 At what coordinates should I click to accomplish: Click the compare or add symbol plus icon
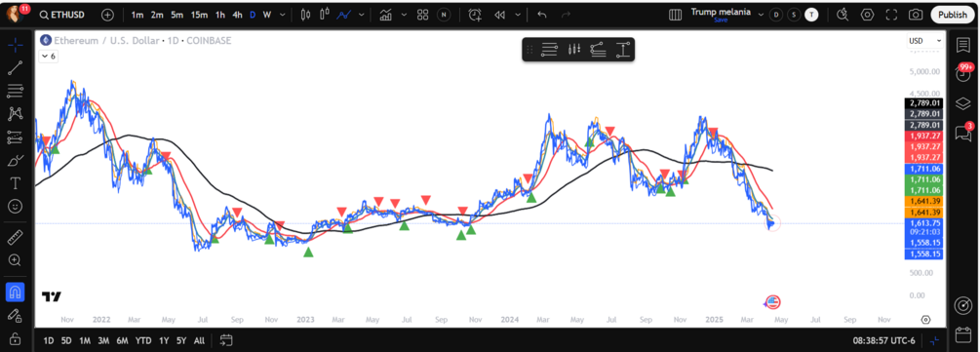coord(107,15)
